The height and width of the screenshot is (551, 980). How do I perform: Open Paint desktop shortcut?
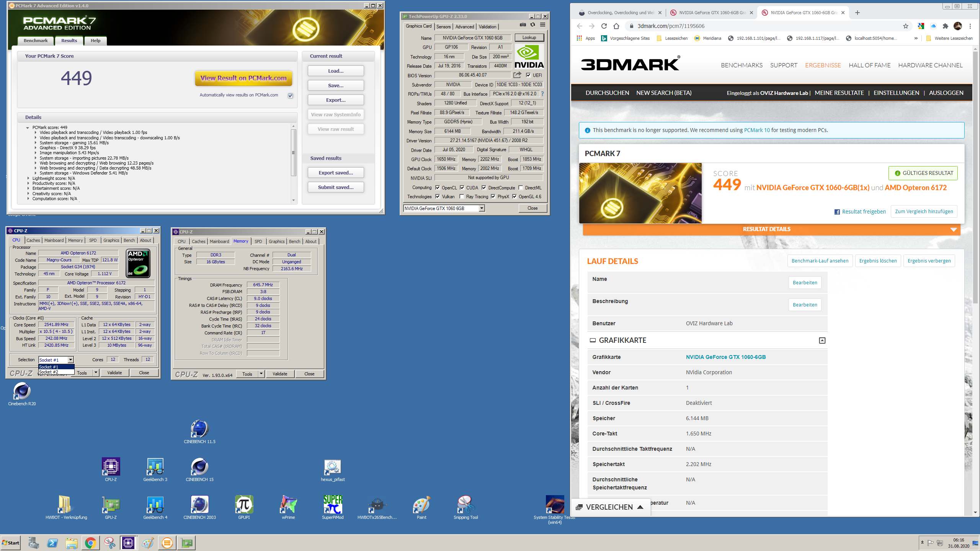coord(421,508)
